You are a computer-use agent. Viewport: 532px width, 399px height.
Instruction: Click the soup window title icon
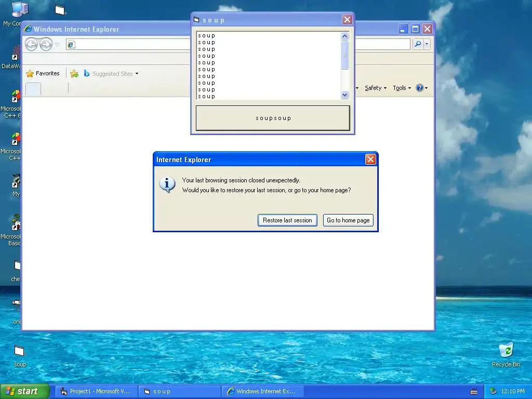coord(196,20)
